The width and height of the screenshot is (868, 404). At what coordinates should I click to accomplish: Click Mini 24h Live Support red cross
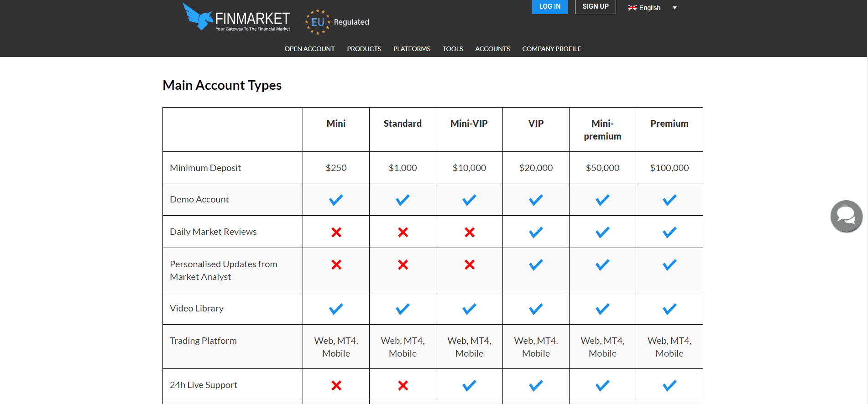click(x=336, y=385)
